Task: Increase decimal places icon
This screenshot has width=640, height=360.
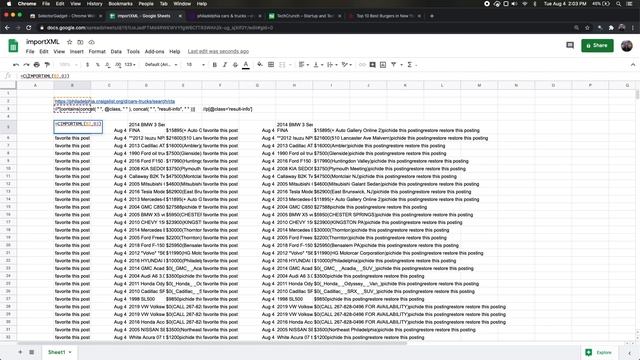Action: [x=118, y=64]
